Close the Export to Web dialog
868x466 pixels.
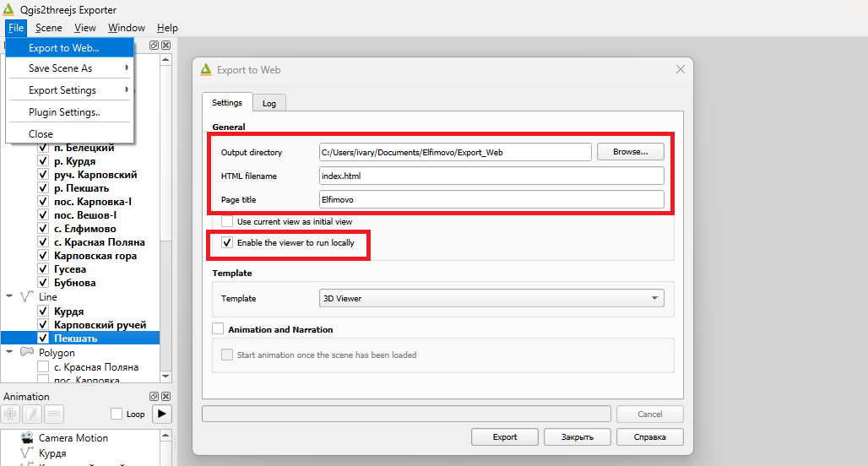point(681,69)
